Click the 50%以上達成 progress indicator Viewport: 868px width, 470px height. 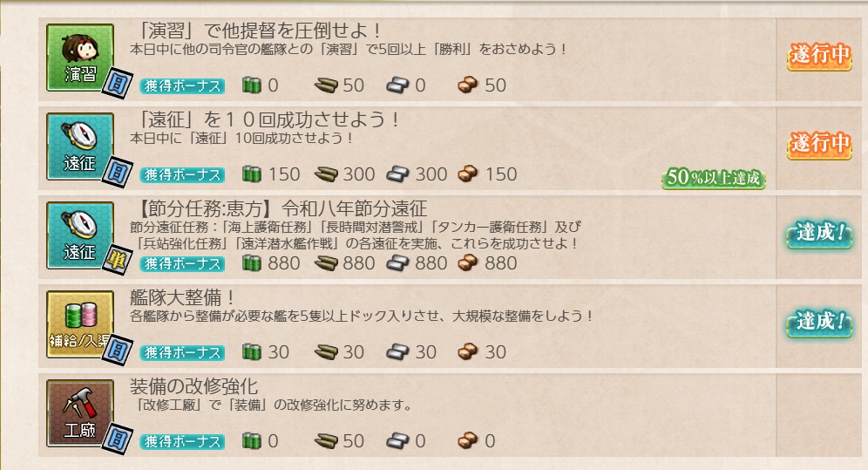(714, 179)
